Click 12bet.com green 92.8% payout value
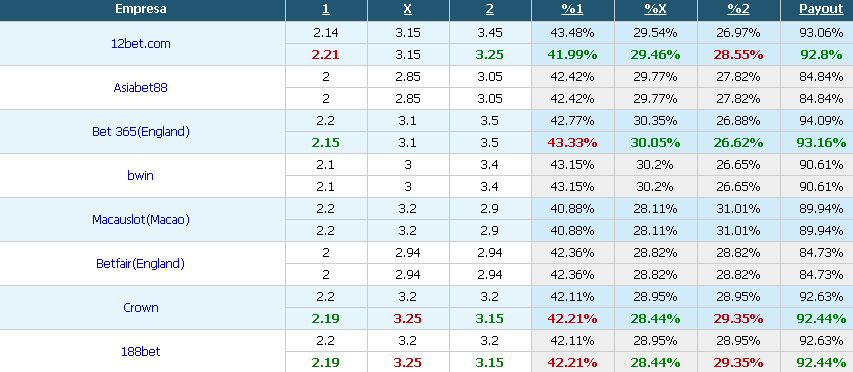This screenshot has height=372, width=853. [821, 55]
